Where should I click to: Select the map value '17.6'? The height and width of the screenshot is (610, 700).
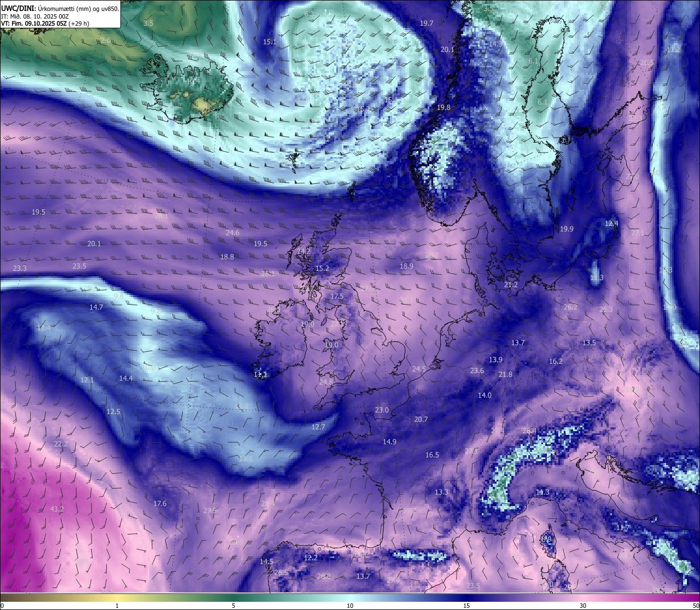coord(160,503)
